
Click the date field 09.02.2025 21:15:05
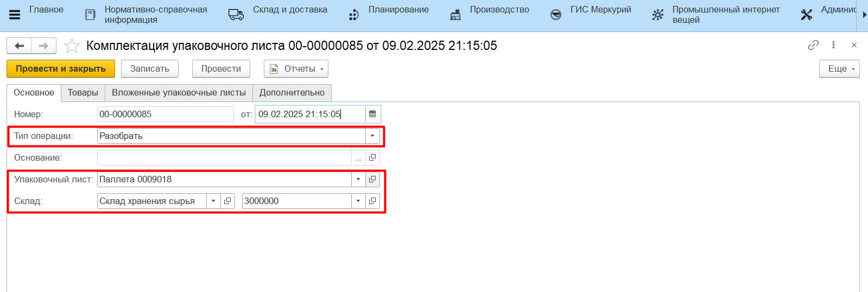click(x=310, y=114)
